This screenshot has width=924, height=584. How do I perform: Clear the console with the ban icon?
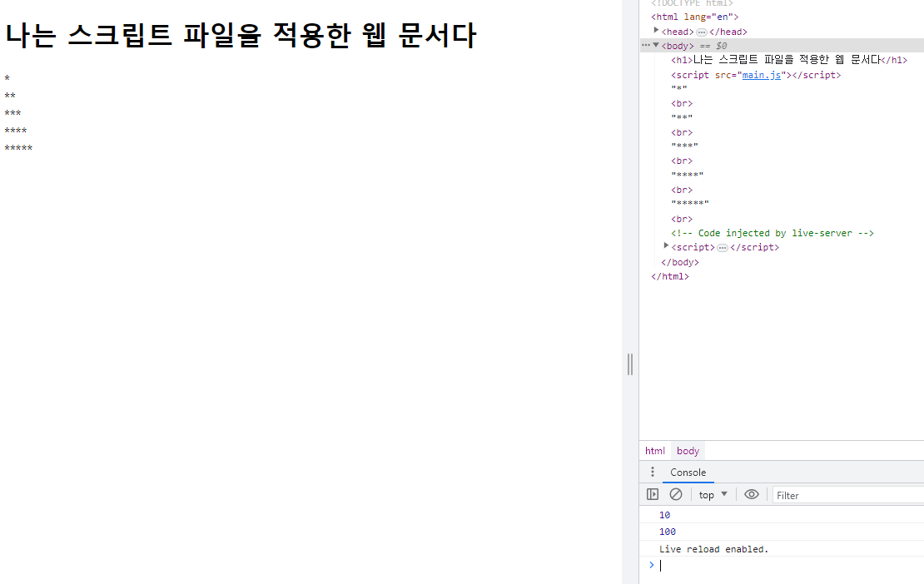[676, 494]
